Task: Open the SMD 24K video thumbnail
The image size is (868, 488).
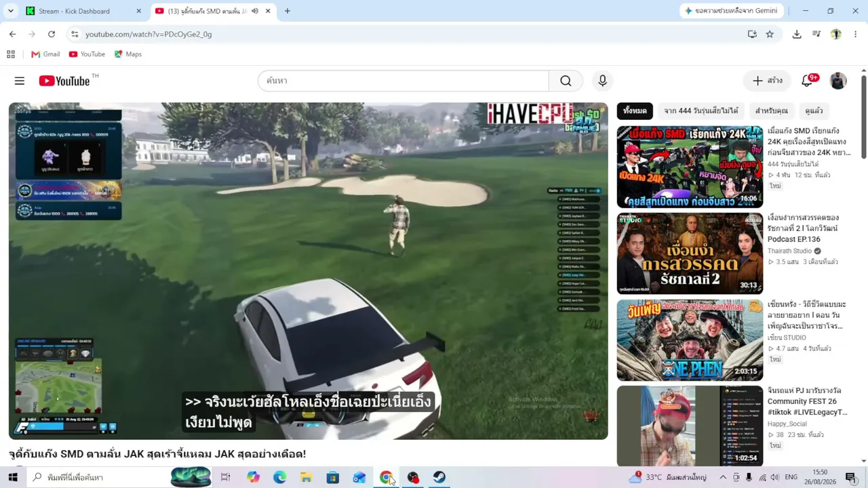Action: 690,167
